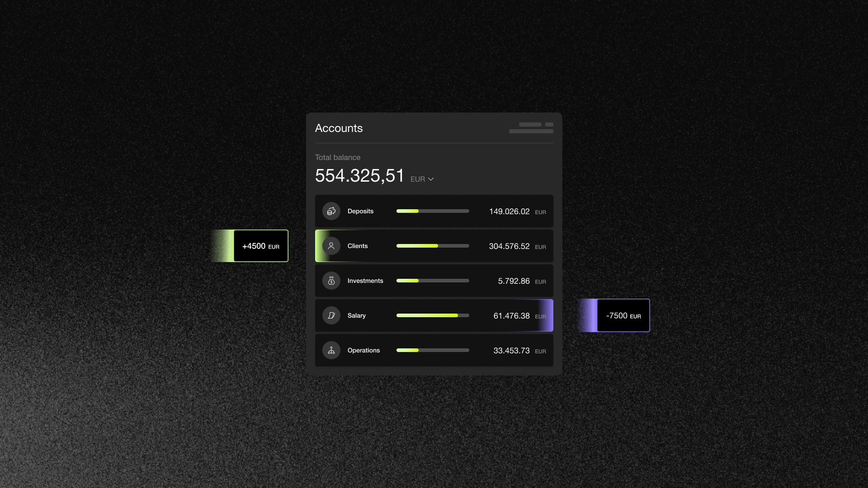Screen dimensions: 868x488
Task: Click the small widget icon top right of card
Action: (548, 124)
